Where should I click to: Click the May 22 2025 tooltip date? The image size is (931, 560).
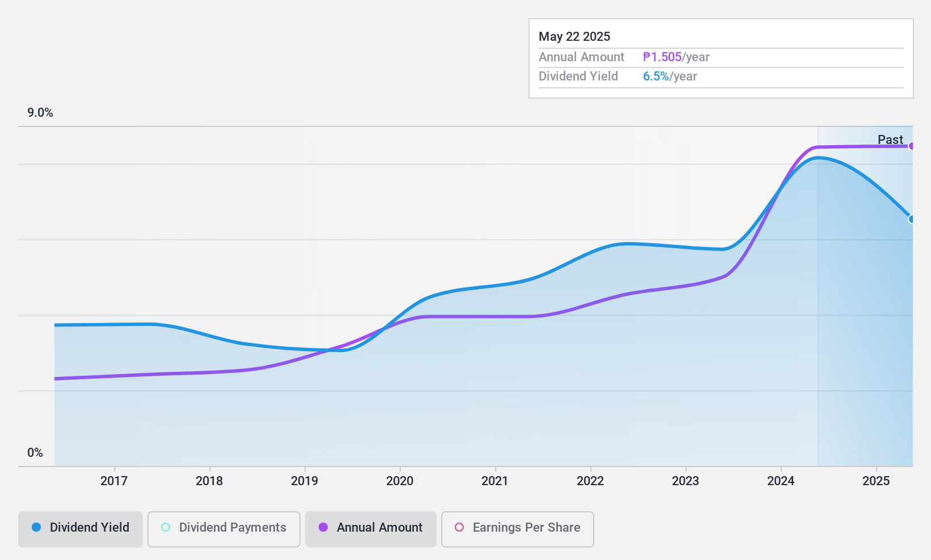click(x=574, y=37)
